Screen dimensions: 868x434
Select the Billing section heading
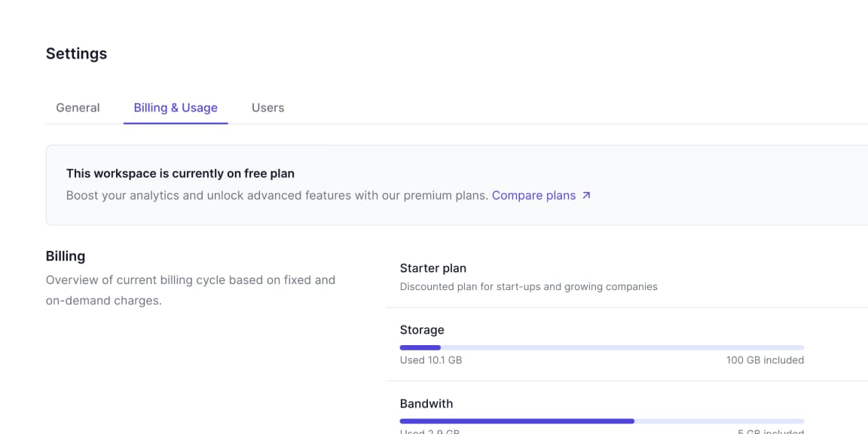[66, 256]
